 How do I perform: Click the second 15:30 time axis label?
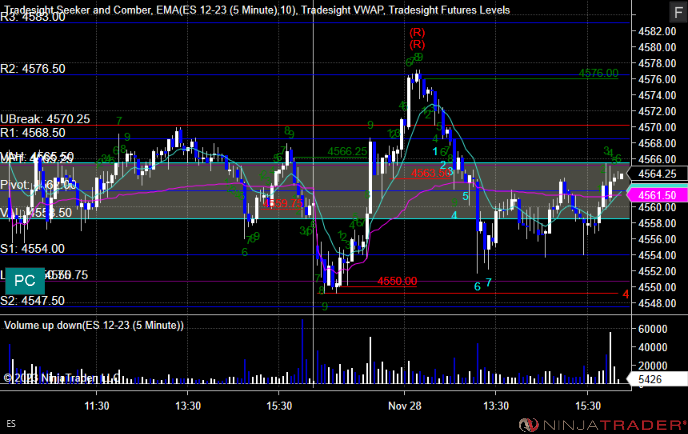(x=588, y=406)
